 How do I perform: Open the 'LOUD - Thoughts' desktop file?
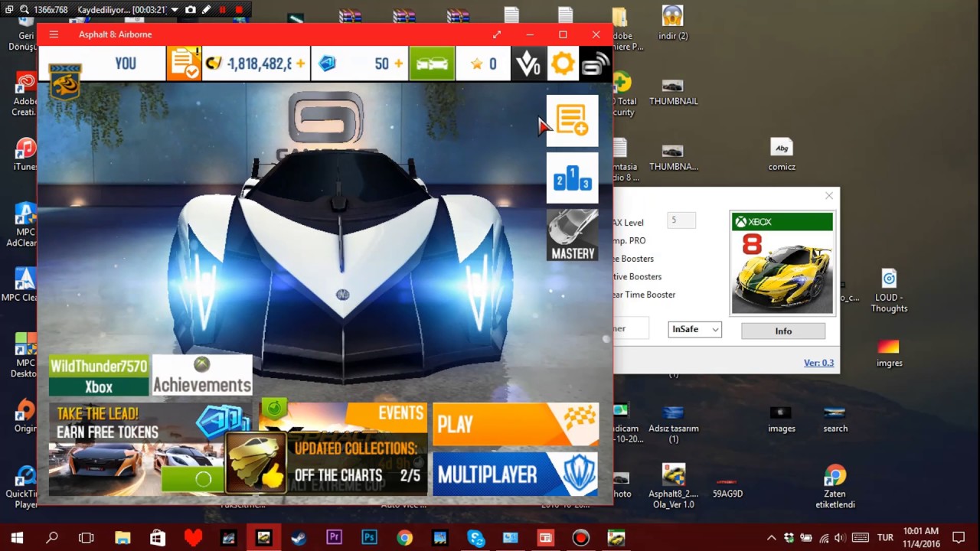point(889,291)
